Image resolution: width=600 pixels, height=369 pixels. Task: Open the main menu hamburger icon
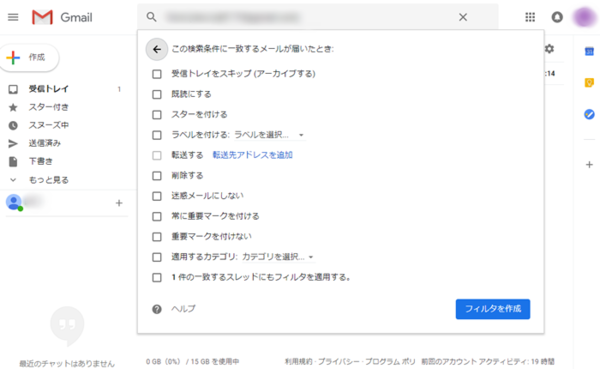click(x=13, y=17)
